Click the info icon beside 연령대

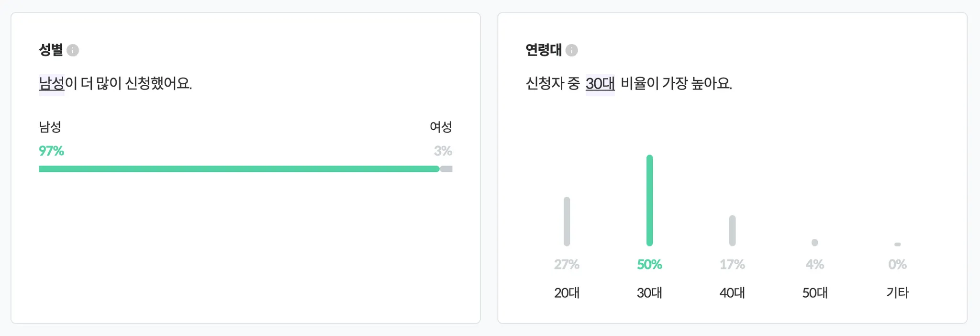(571, 50)
